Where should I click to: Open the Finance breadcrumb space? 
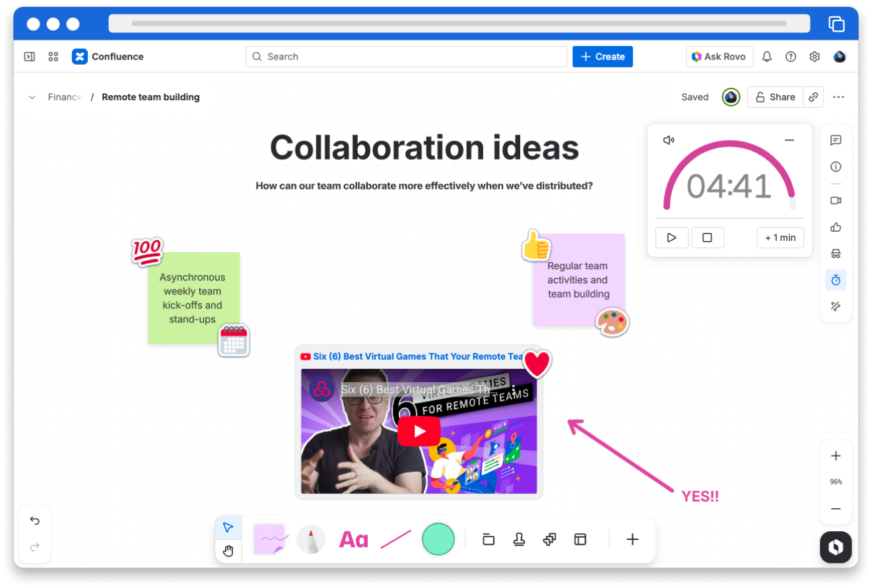[x=64, y=97]
